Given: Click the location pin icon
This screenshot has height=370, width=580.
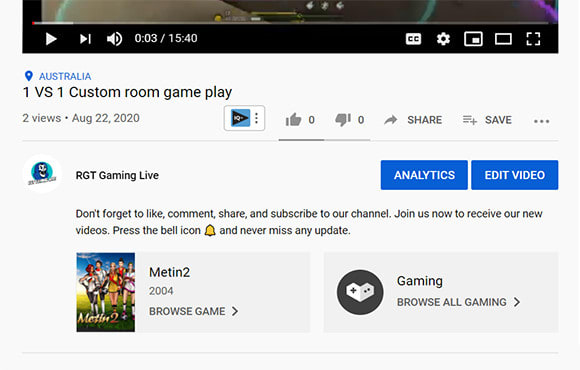Looking at the screenshot, I should [28, 76].
